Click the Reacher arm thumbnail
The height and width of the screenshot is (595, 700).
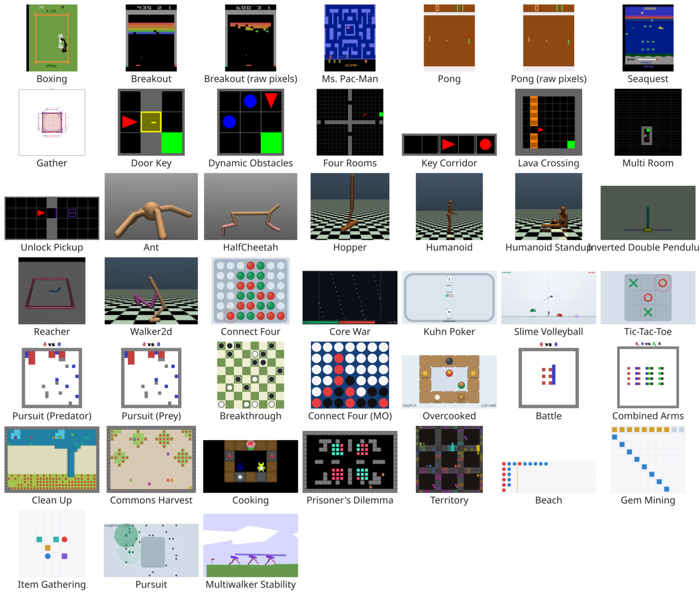(x=52, y=291)
